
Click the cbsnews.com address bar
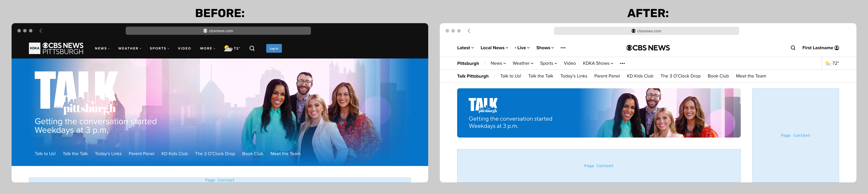(x=218, y=30)
